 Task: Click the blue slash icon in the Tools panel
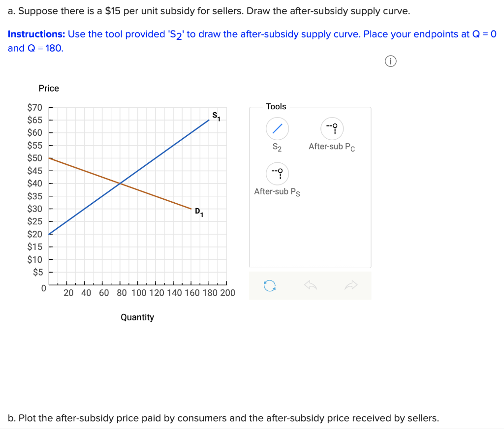(277, 128)
